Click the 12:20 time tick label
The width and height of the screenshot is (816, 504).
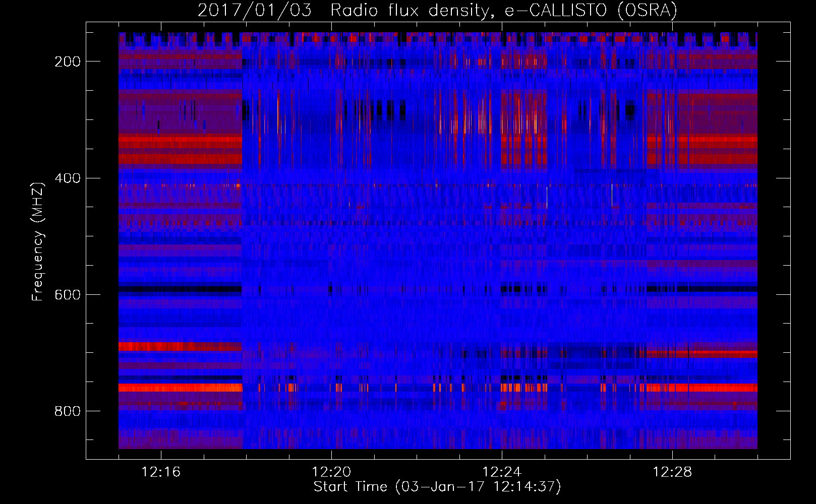click(331, 472)
